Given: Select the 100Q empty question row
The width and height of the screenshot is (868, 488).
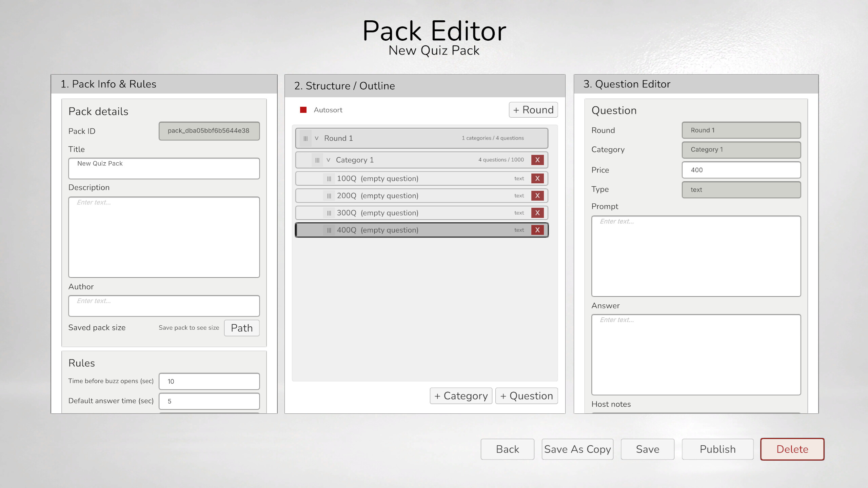Looking at the screenshot, I should click(x=421, y=179).
